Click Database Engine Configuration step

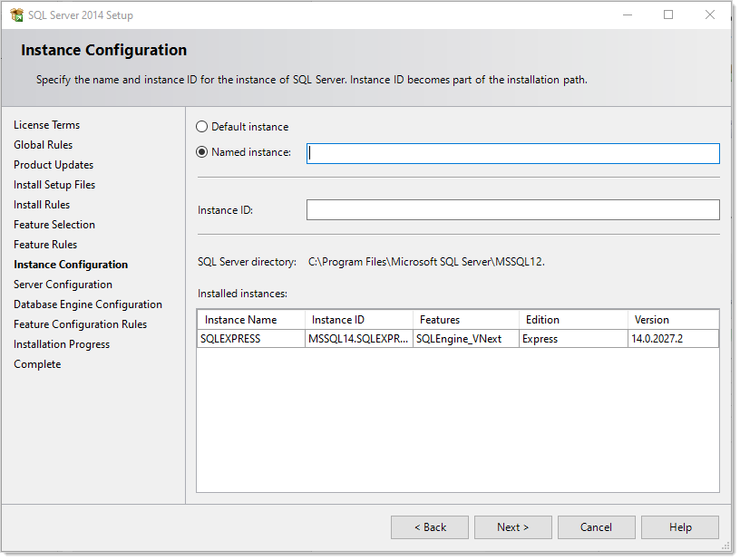pyautogui.click(x=88, y=304)
